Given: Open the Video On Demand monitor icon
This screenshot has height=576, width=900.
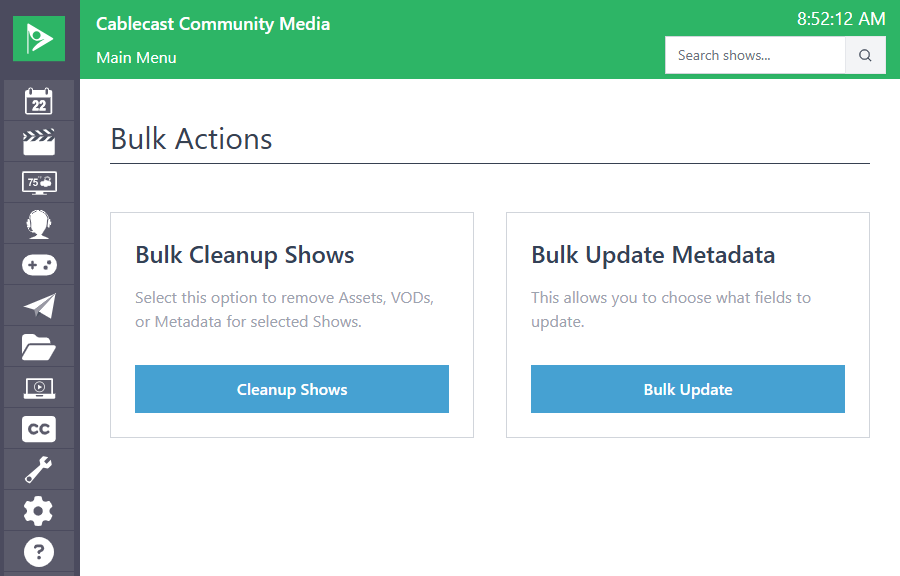Looking at the screenshot, I should pos(38,387).
